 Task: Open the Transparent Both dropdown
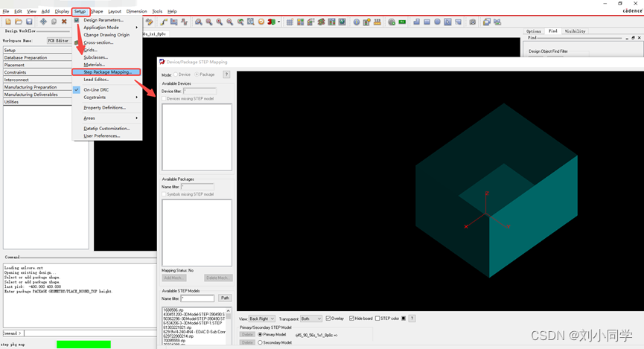[311, 318]
